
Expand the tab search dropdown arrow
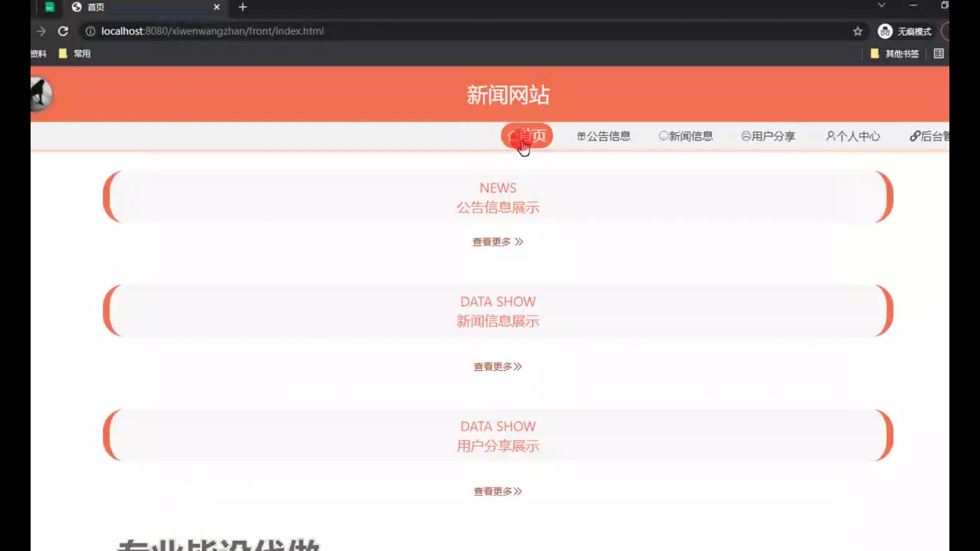[881, 5]
